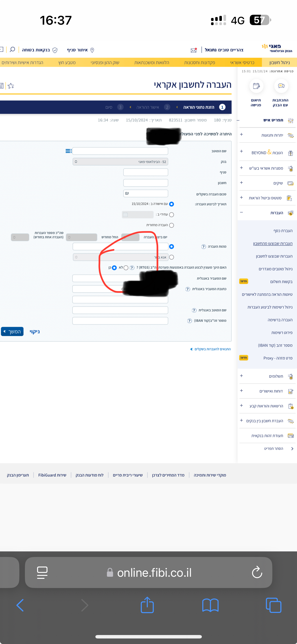Choose 'לא' for RTGS transfer
The width and height of the screenshot is (297, 644).
point(126,268)
